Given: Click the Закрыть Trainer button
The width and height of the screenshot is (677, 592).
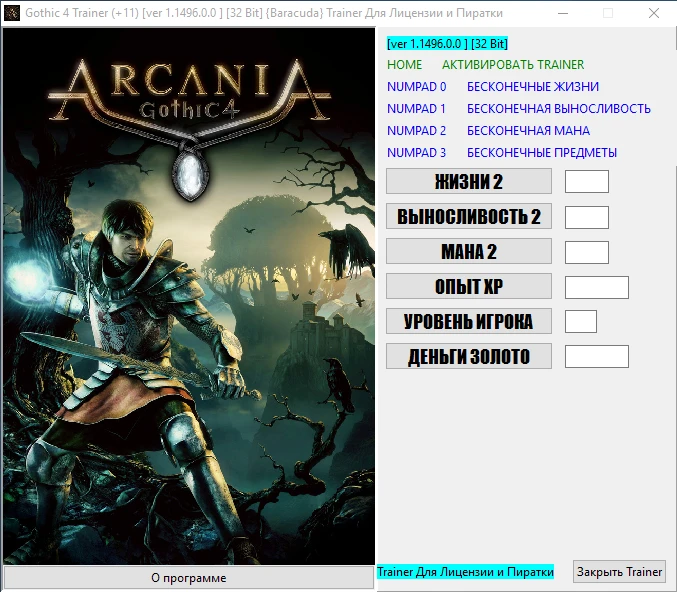Looking at the screenshot, I should [619, 572].
